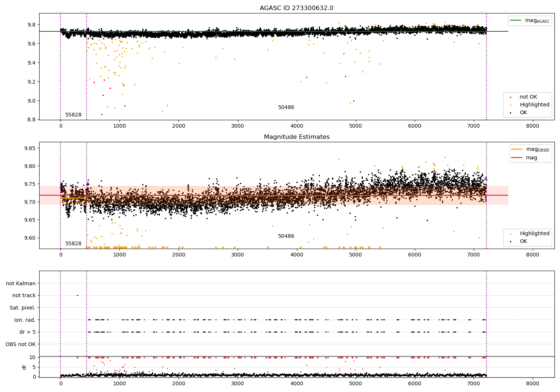This screenshot has width=560, height=392.
Task: Select the "not OK" legend entry text
Action: click(528, 97)
